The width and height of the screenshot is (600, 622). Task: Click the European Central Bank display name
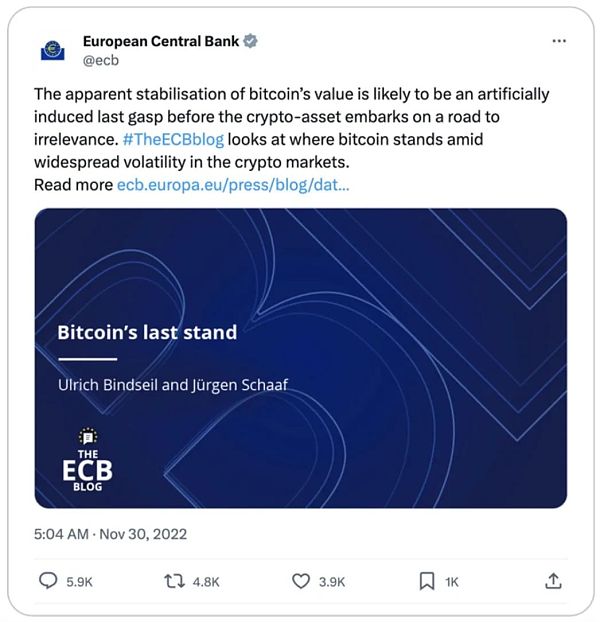(162, 41)
